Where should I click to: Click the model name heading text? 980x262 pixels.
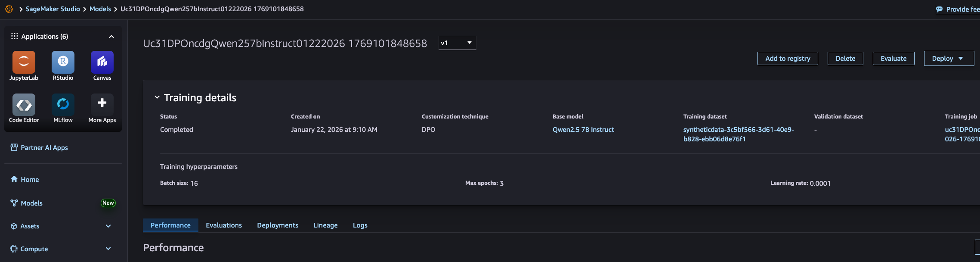click(x=285, y=44)
